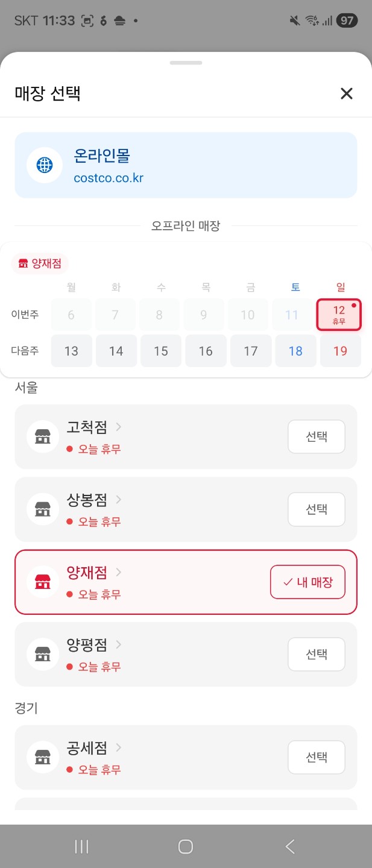Image resolution: width=372 pixels, height=868 pixels.
Task: Close the 매장 선택 sheet with X
Action: tap(346, 93)
